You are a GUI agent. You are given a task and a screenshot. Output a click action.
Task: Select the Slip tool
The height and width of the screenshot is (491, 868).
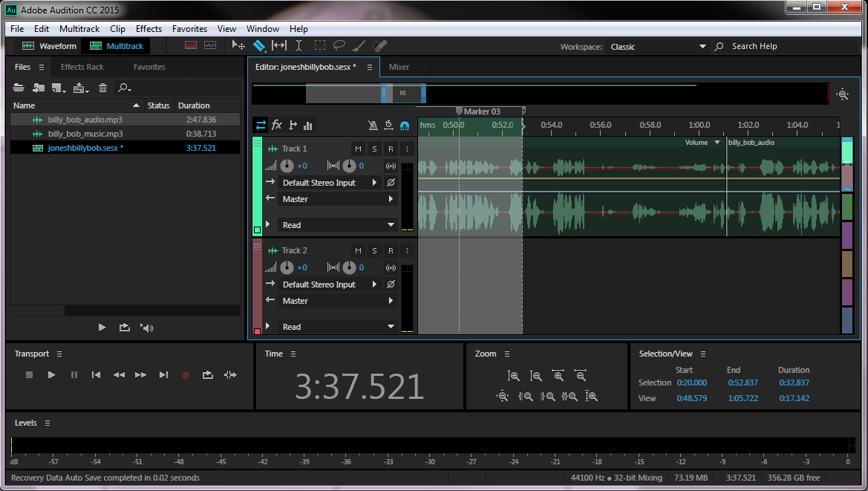279,45
